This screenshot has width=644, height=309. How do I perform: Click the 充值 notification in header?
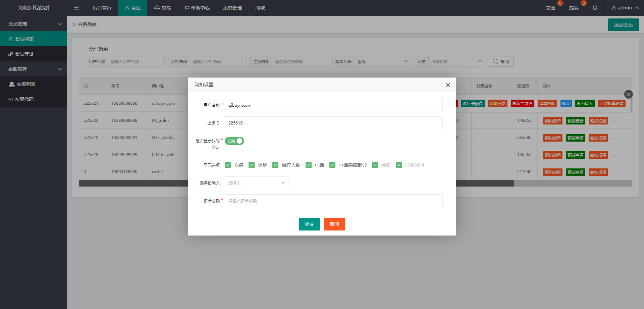click(550, 8)
